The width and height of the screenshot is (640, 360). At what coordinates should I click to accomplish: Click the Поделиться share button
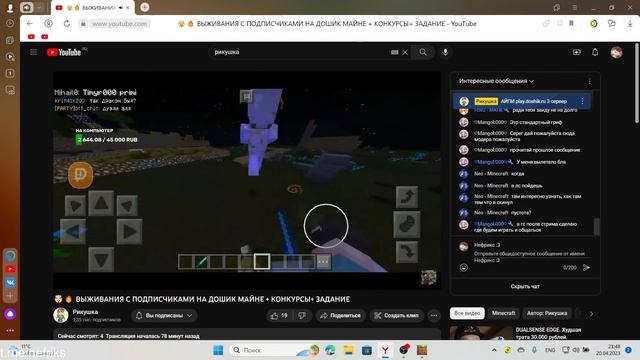point(340,316)
